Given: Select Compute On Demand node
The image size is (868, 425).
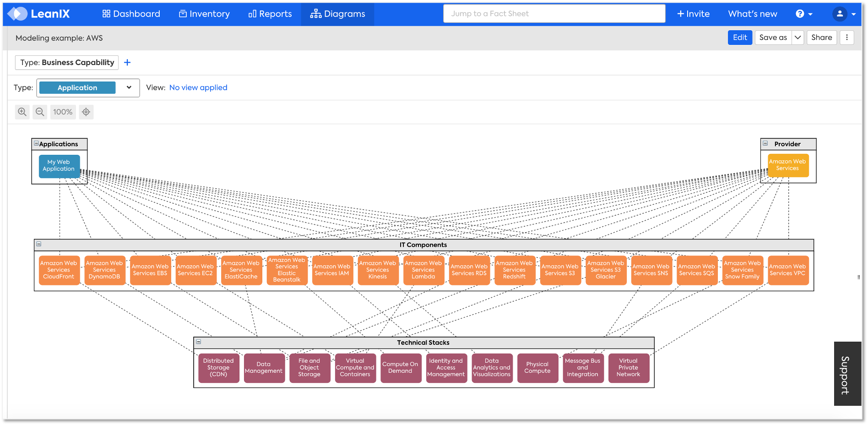Looking at the screenshot, I should click(x=401, y=368).
